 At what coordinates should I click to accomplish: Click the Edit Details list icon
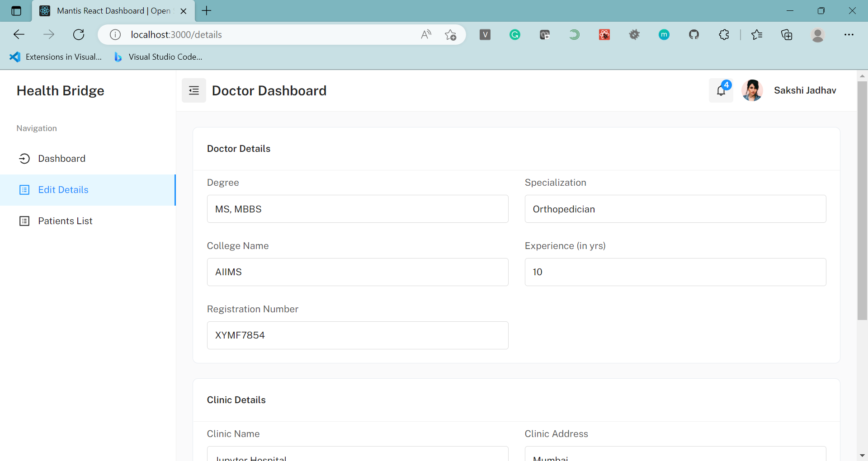point(24,190)
